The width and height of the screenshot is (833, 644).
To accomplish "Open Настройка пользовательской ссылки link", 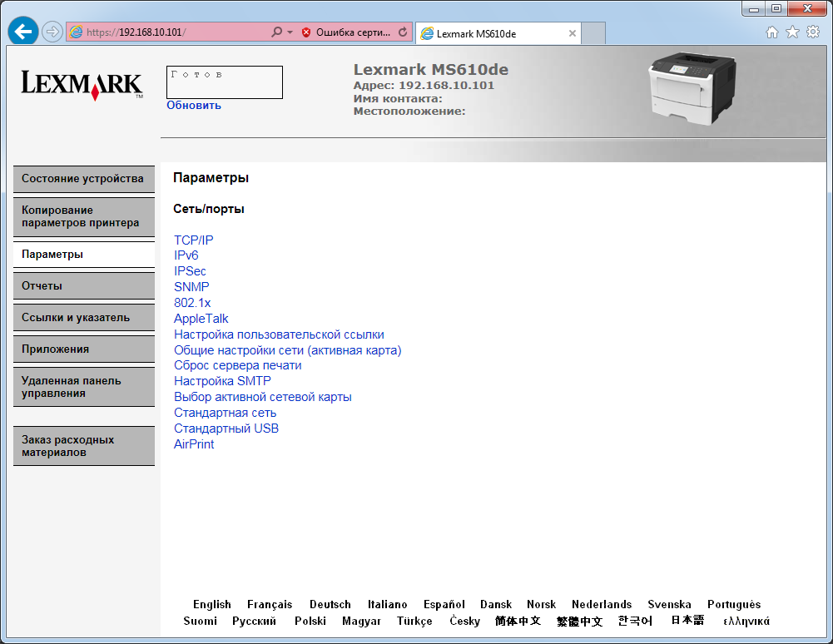I will point(279,334).
